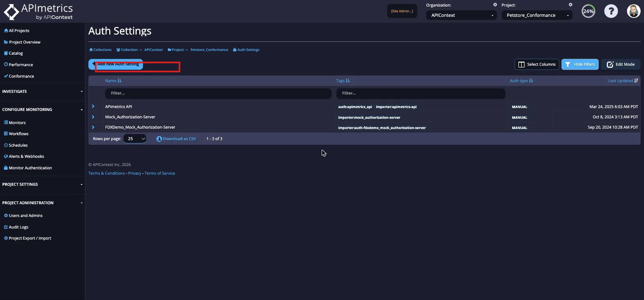This screenshot has height=300, width=644.
Task: Expand the Mock_Authorization-Server row
Action: pos(93,117)
